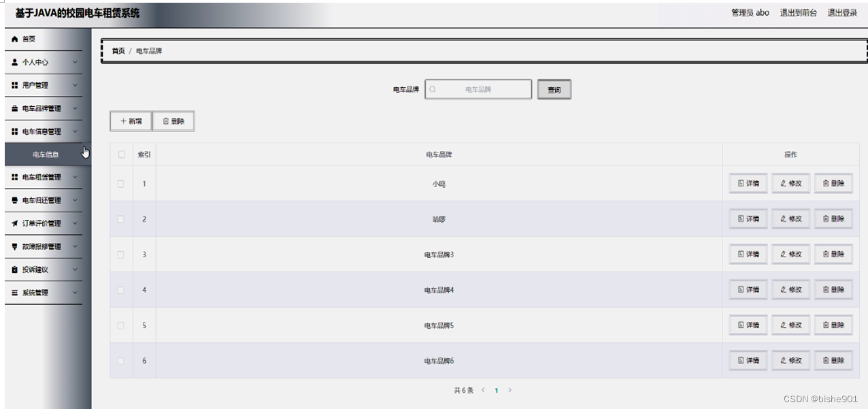The image size is (868, 409).
Task: Collapse the 电车信息管理 chevron
Action: coord(75,131)
